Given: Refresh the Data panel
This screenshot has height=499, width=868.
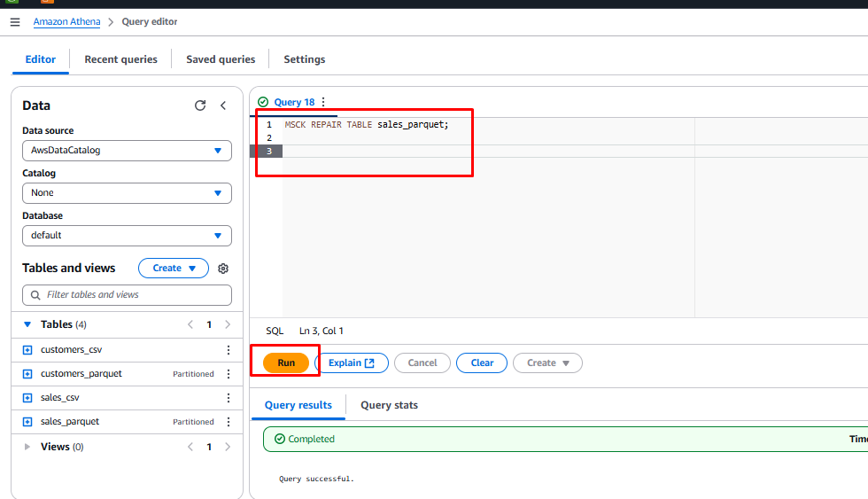Looking at the screenshot, I should point(200,105).
